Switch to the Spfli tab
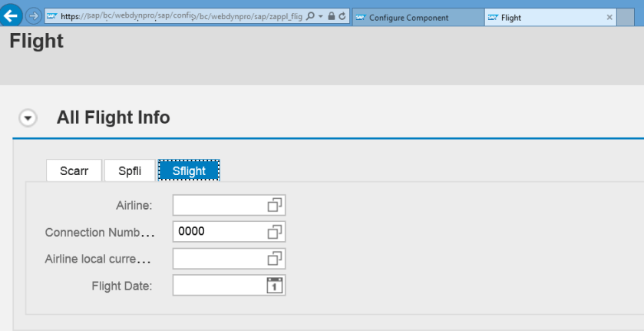Viewport: 644px width, 331px height. pos(130,170)
